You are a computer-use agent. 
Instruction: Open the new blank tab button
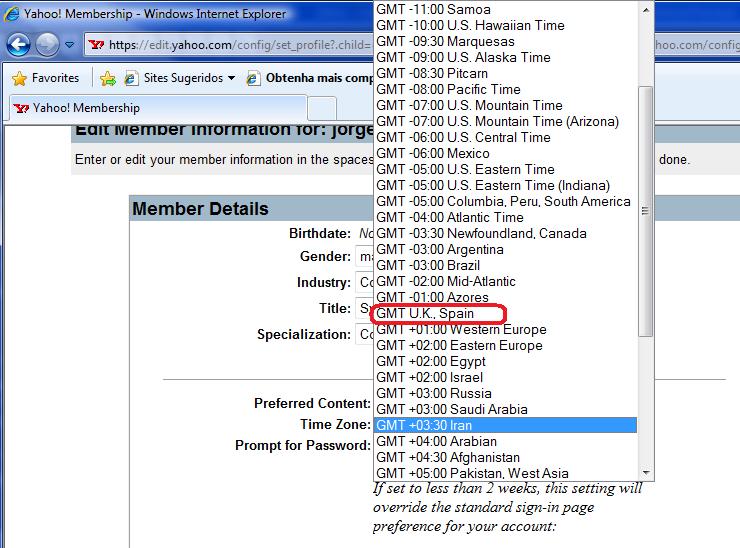pyautogui.click(x=321, y=108)
